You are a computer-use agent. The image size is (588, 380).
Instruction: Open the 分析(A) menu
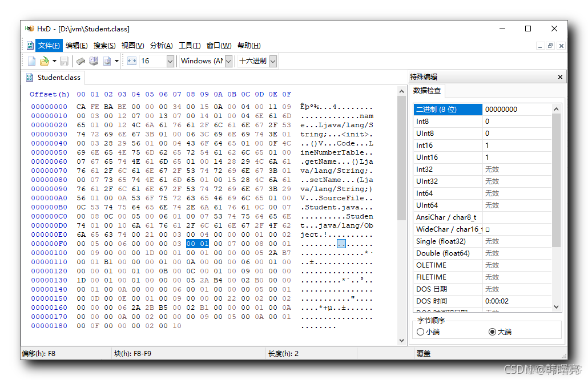click(161, 46)
